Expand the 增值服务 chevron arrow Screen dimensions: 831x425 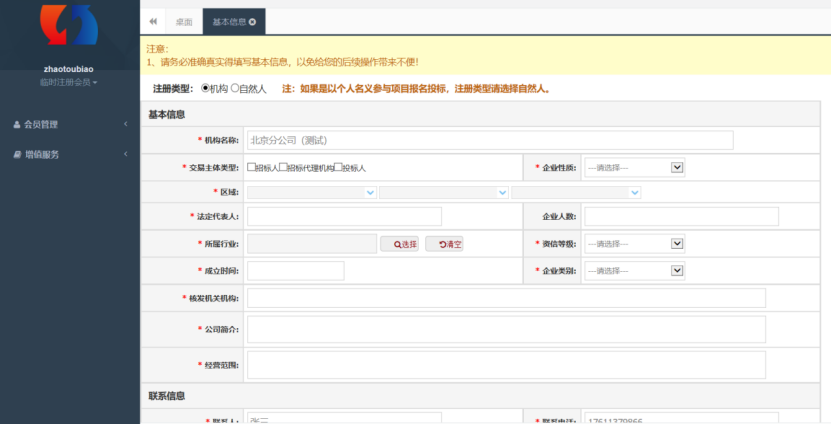tap(125, 155)
